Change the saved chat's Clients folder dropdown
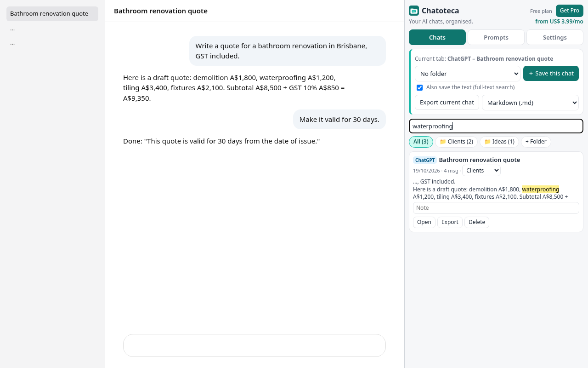588x368 pixels. (x=481, y=171)
